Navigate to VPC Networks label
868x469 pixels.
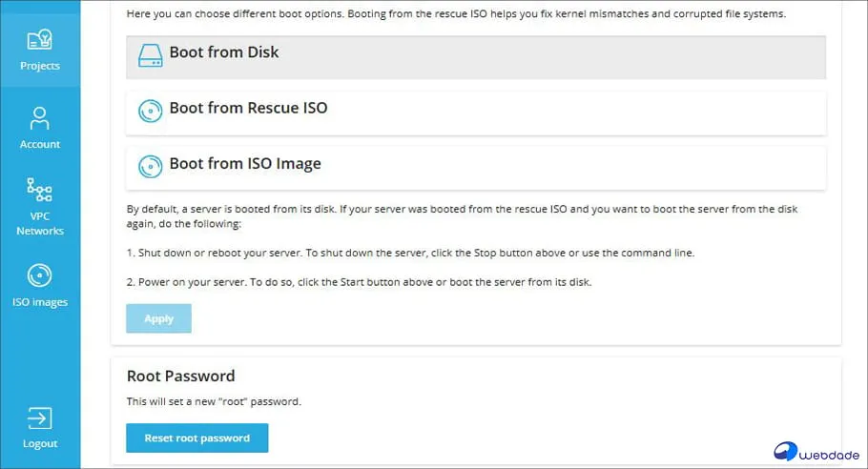(40, 223)
